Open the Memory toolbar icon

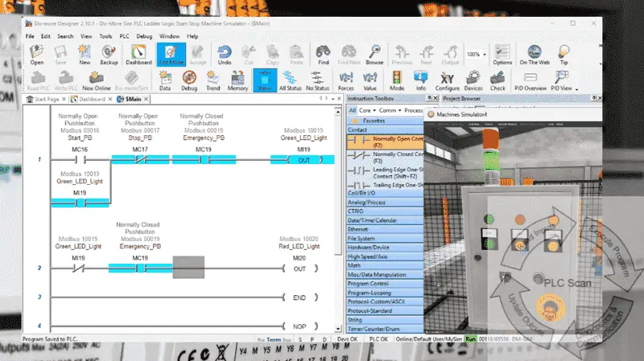pos(237,80)
